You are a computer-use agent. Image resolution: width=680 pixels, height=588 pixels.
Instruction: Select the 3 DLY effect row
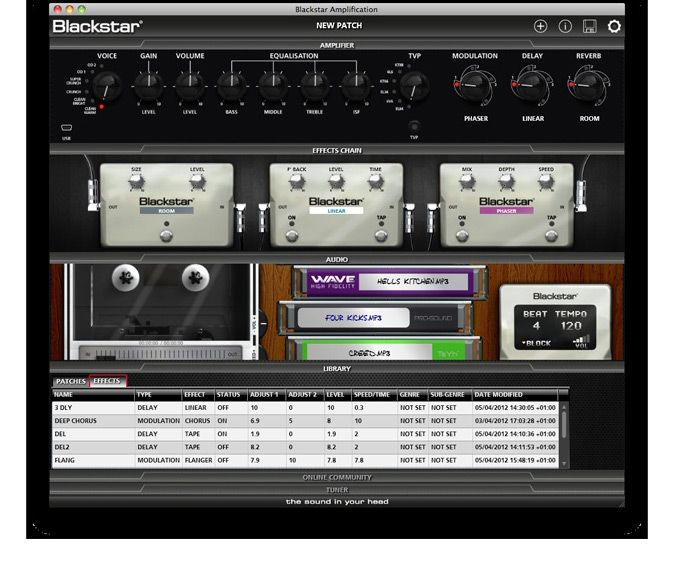tap(305, 408)
